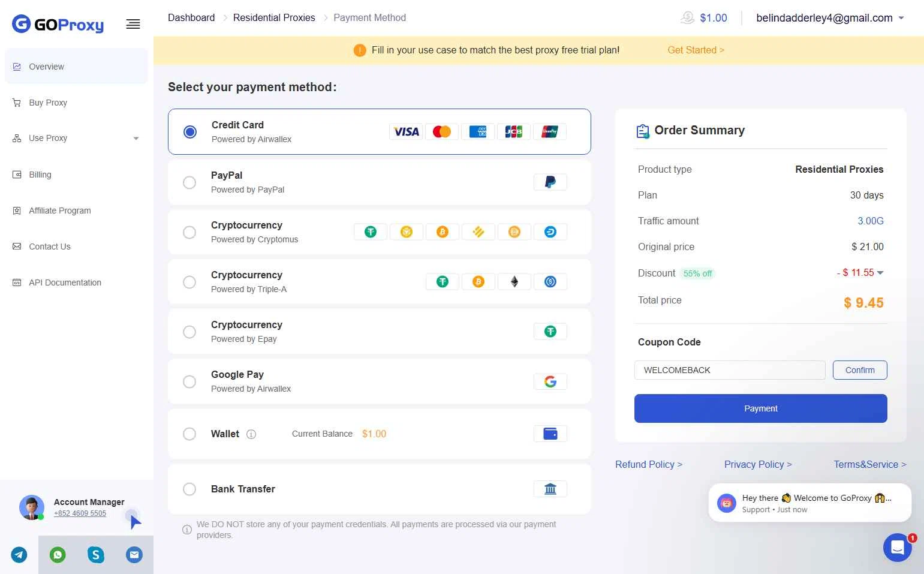Open the Refund Policy link
The image size is (924, 574).
tap(649, 464)
